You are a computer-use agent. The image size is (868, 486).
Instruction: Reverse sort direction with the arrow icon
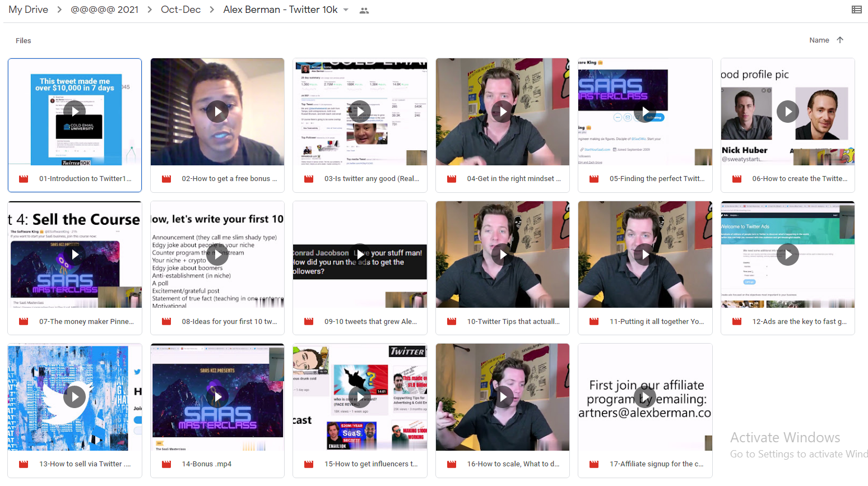[x=840, y=40]
